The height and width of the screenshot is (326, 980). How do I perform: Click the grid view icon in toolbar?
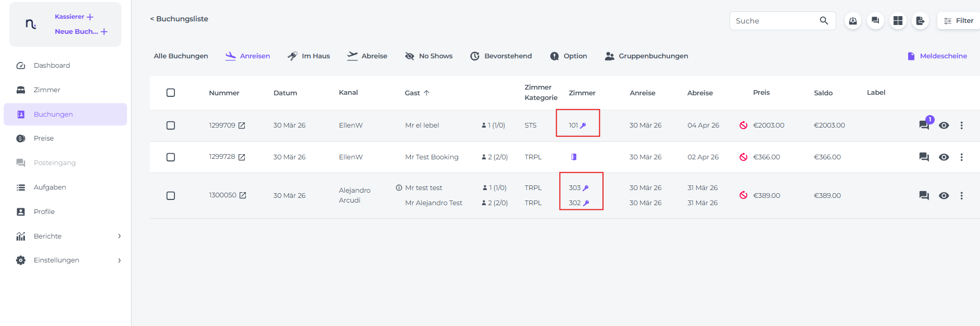click(x=898, y=21)
